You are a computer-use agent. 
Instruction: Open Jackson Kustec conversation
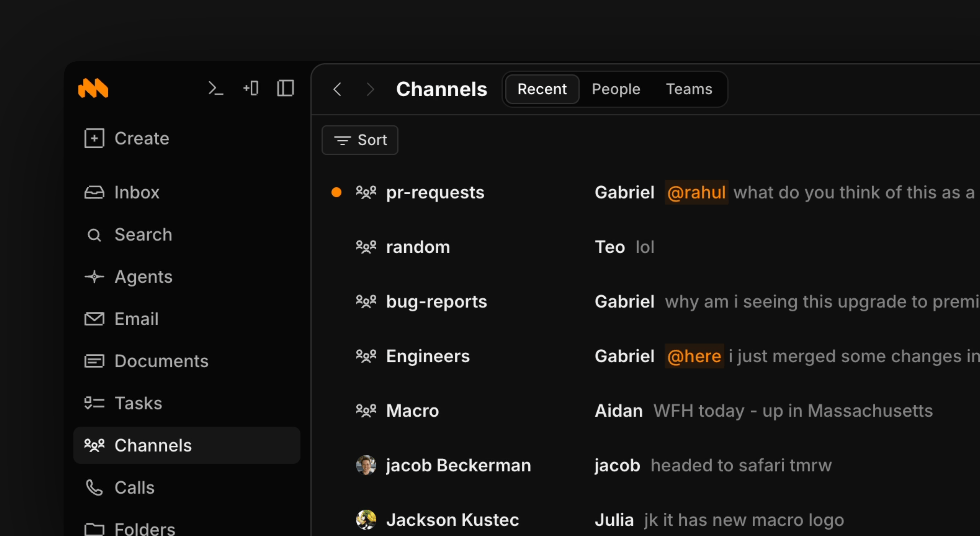point(452,520)
